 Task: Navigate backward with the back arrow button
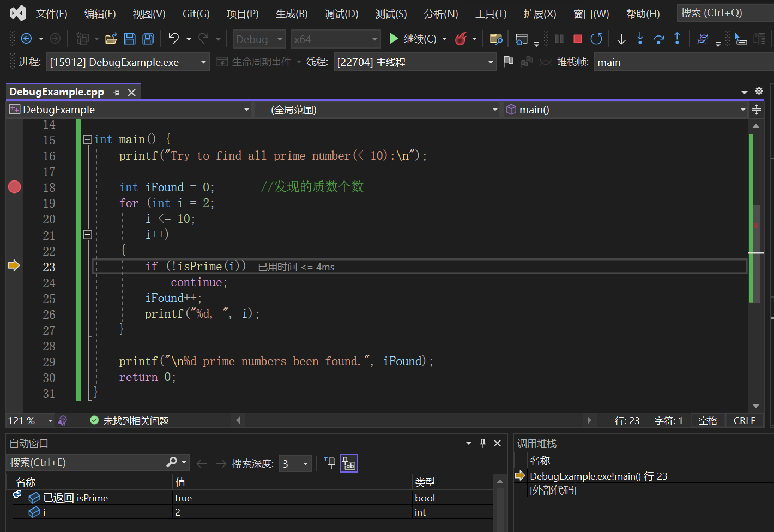click(x=26, y=39)
